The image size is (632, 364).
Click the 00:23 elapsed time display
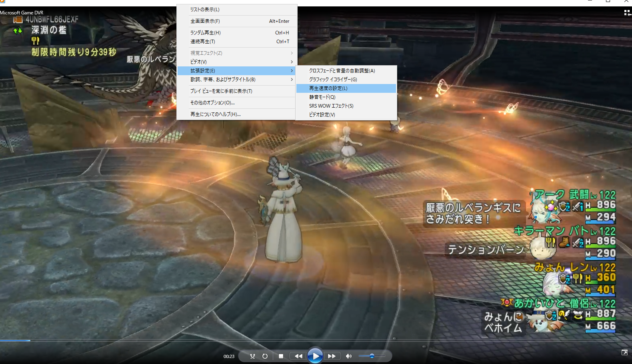[229, 356]
